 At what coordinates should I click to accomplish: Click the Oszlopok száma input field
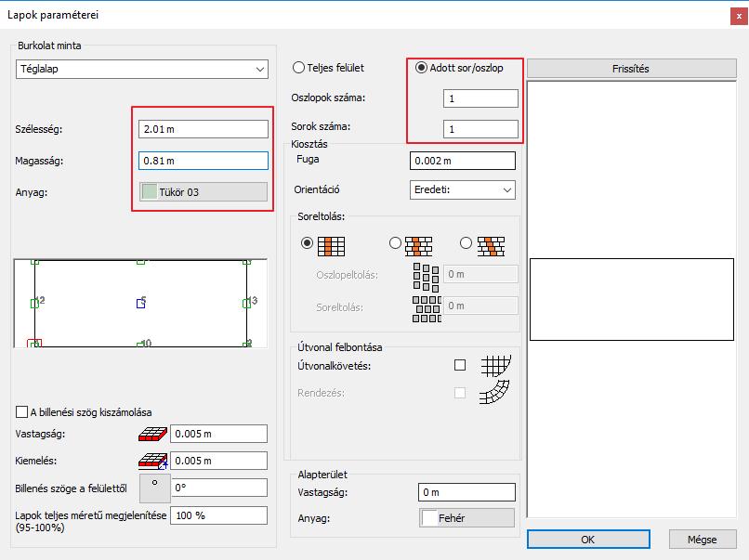pyautogui.click(x=480, y=98)
